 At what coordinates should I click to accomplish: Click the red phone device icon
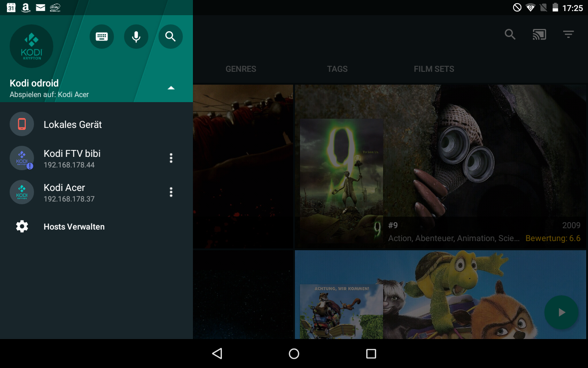tap(22, 124)
